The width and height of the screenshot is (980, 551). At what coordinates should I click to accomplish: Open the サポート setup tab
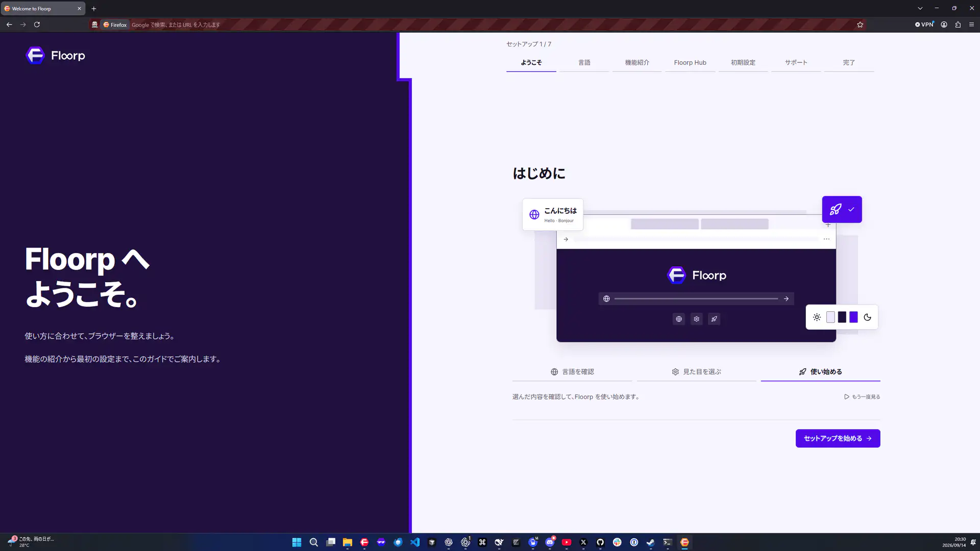point(796,63)
